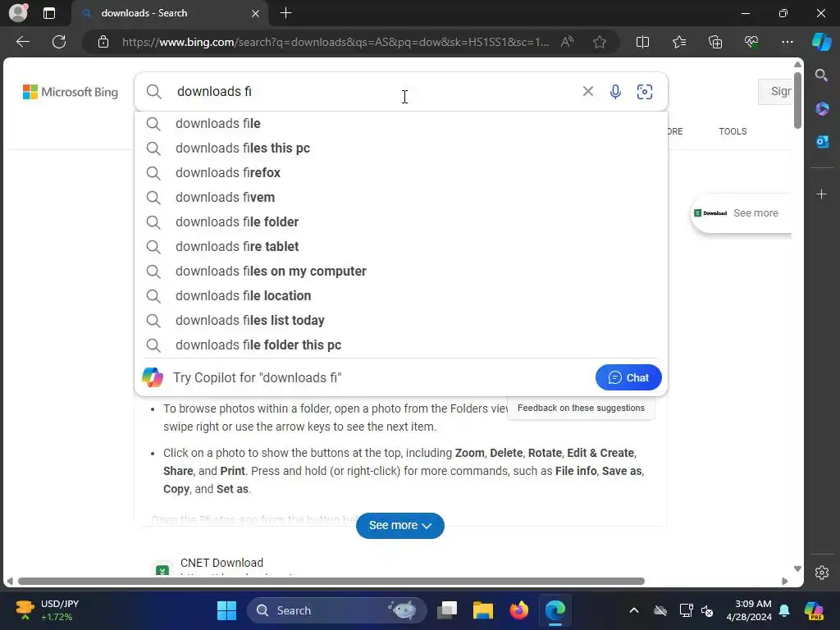Open Collections icon in toolbar
840x630 pixels.
click(x=715, y=42)
